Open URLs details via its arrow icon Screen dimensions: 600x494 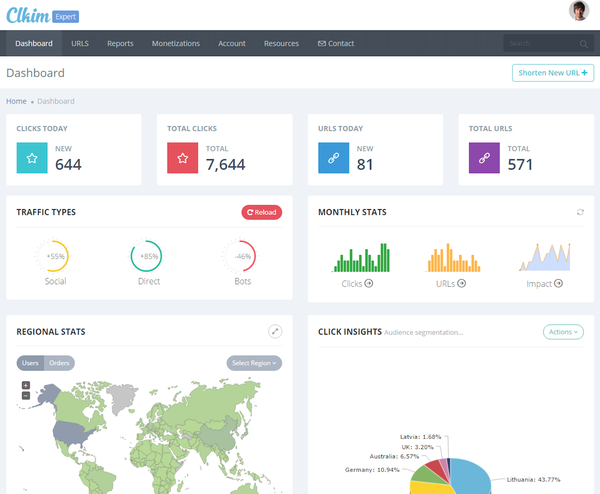coord(461,284)
